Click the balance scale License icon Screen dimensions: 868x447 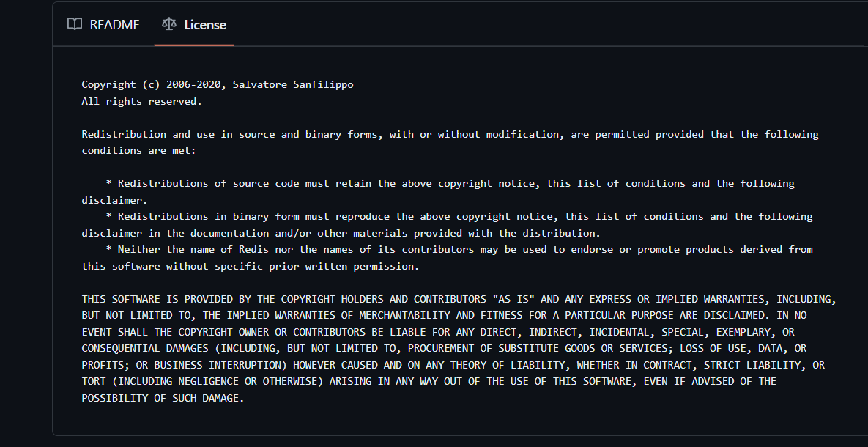click(x=169, y=24)
